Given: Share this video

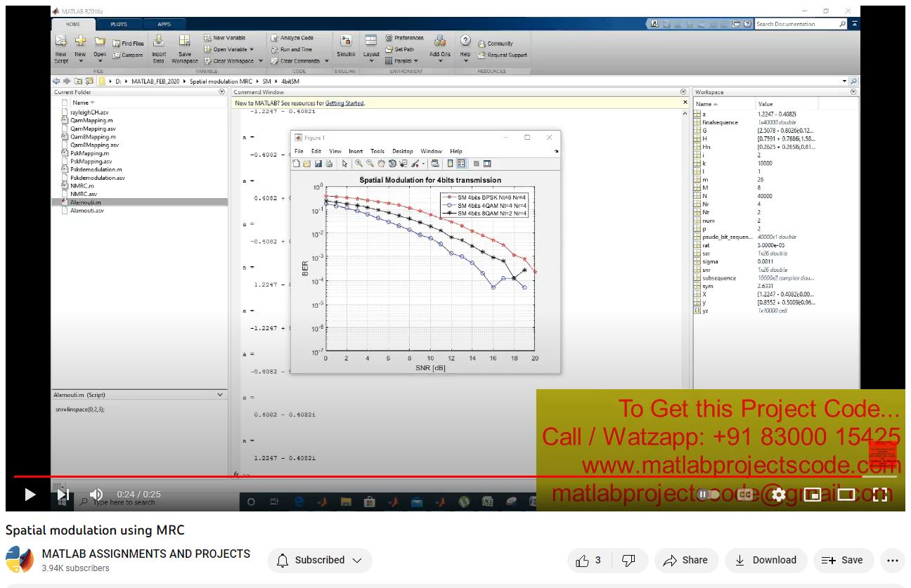Looking at the screenshot, I should (686, 560).
